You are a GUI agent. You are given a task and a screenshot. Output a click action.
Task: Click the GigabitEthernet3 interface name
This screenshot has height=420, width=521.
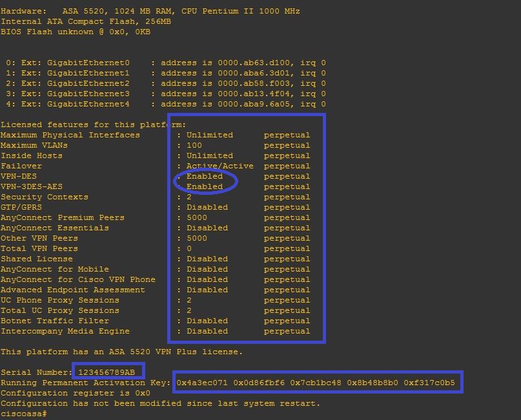(88, 94)
